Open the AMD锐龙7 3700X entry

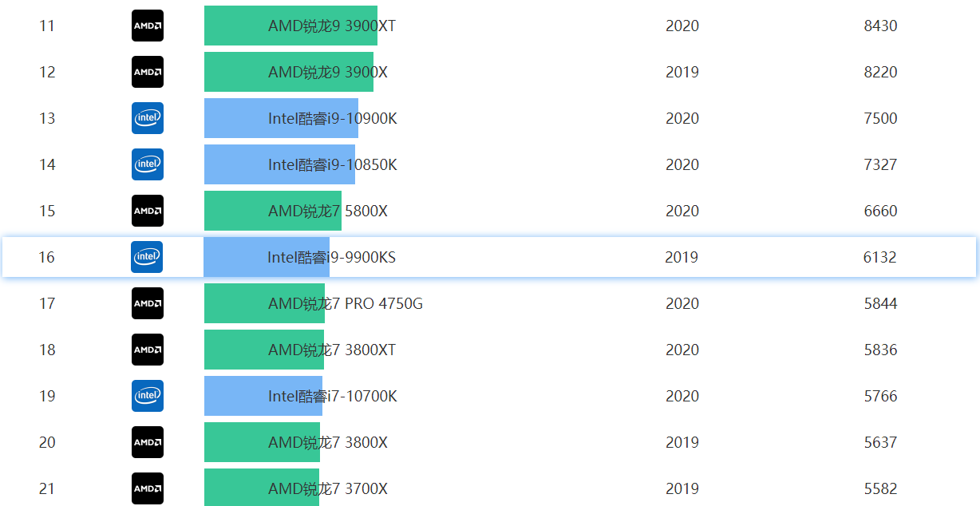[327, 488]
